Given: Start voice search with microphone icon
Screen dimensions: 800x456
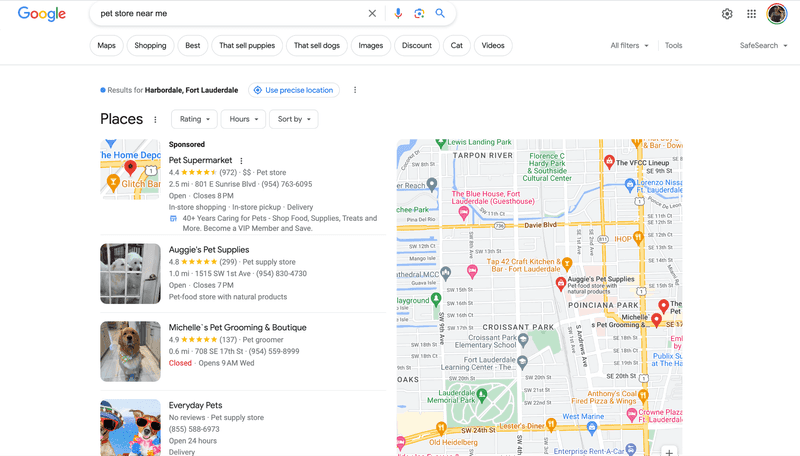Looking at the screenshot, I should (398, 14).
